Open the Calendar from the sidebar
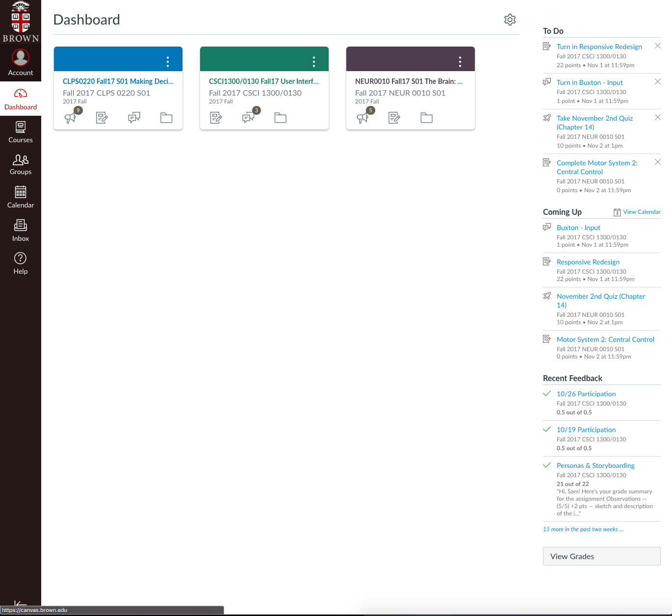This screenshot has height=616, width=672. 20,197
